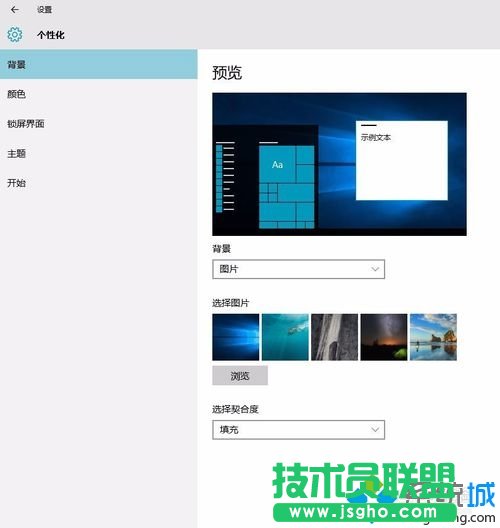The width and height of the screenshot is (500, 528).
Task: Click the desktop preview image
Action: click(339, 164)
